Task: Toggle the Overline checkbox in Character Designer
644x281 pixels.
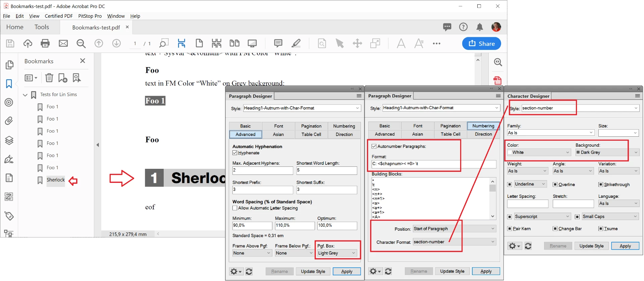Action: [x=555, y=185]
